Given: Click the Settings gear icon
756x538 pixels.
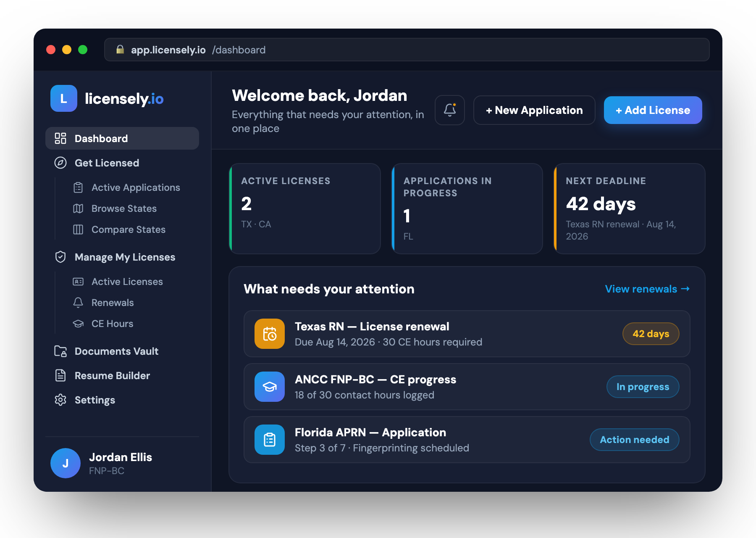Looking at the screenshot, I should pos(60,400).
